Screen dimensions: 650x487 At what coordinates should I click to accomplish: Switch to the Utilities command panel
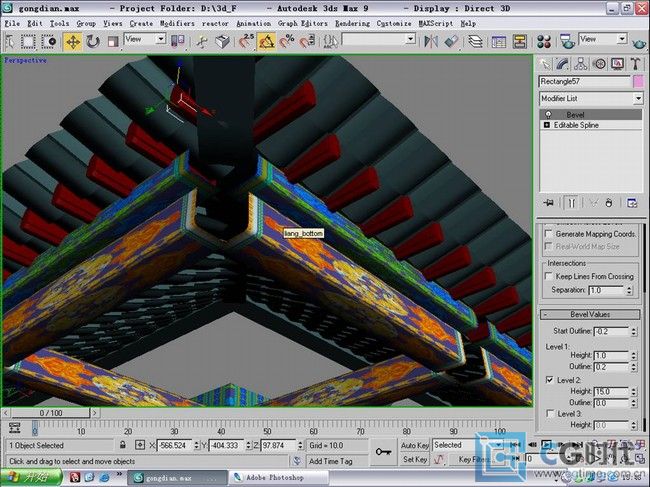635,64
